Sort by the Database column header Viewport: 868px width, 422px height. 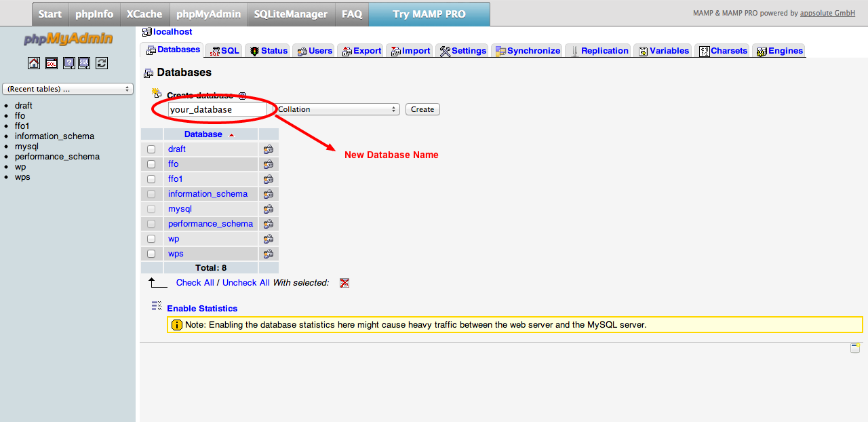coord(203,134)
